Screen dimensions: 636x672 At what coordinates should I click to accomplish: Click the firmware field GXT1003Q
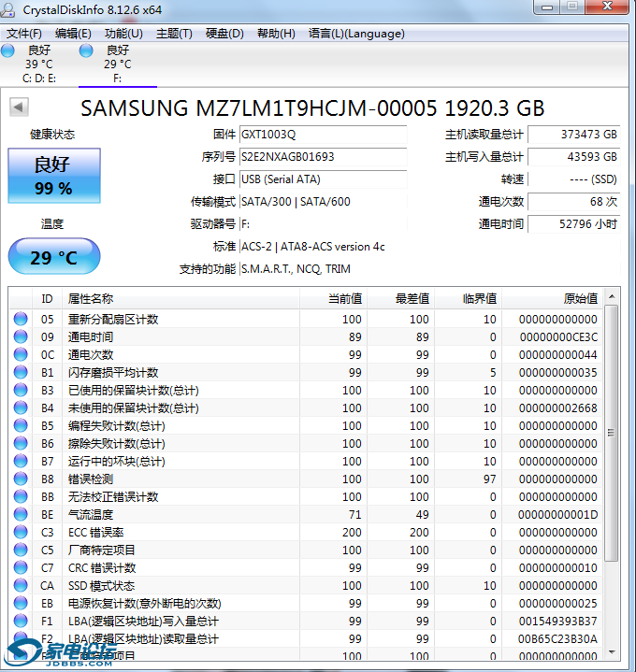(323, 135)
